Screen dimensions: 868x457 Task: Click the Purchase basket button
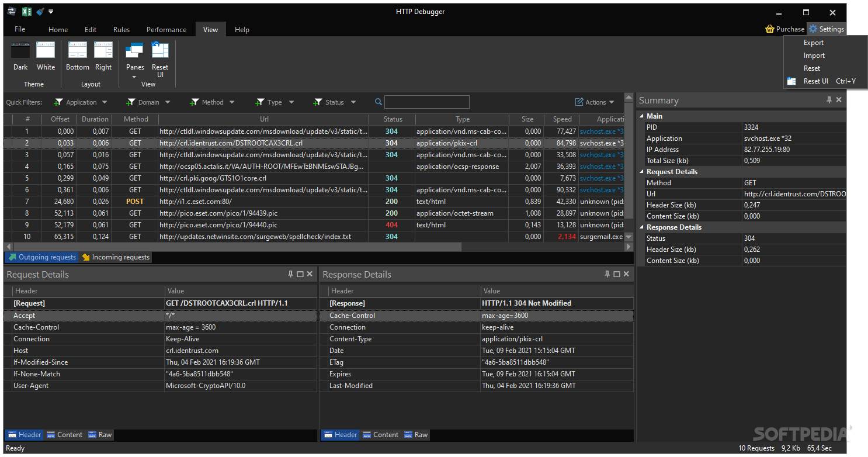pyautogui.click(x=784, y=29)
